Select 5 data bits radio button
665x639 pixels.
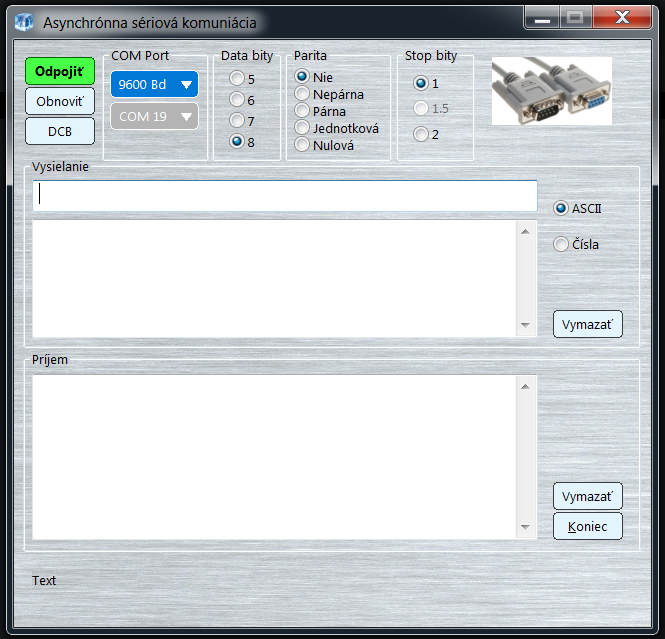click(x=237, y=78)
